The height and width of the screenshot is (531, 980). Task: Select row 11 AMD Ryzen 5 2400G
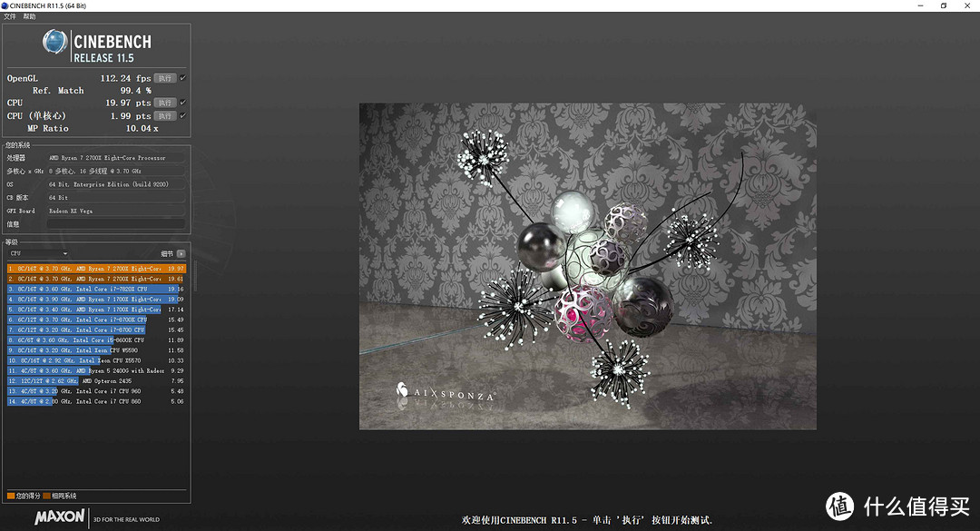(x=97, y=371)
